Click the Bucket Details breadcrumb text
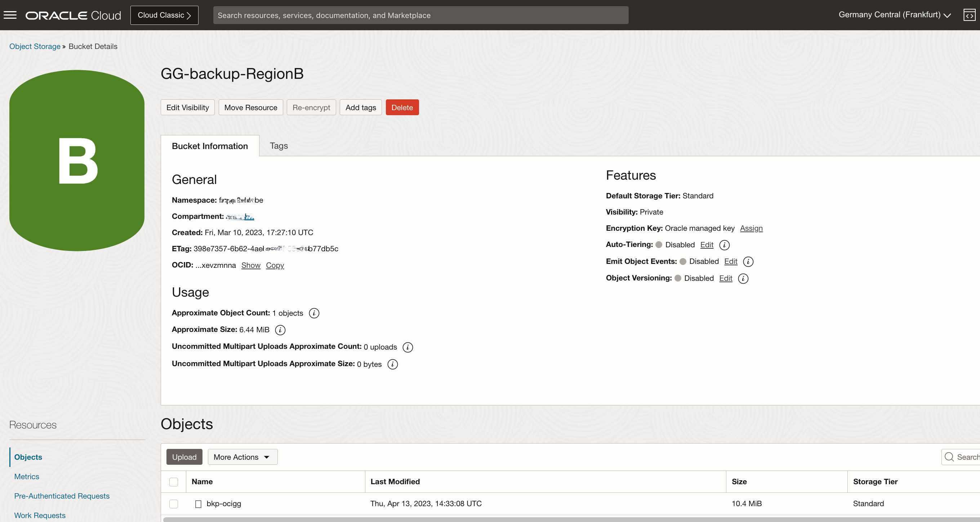This screenshot has height=522, width=980. tap(93, 46)
